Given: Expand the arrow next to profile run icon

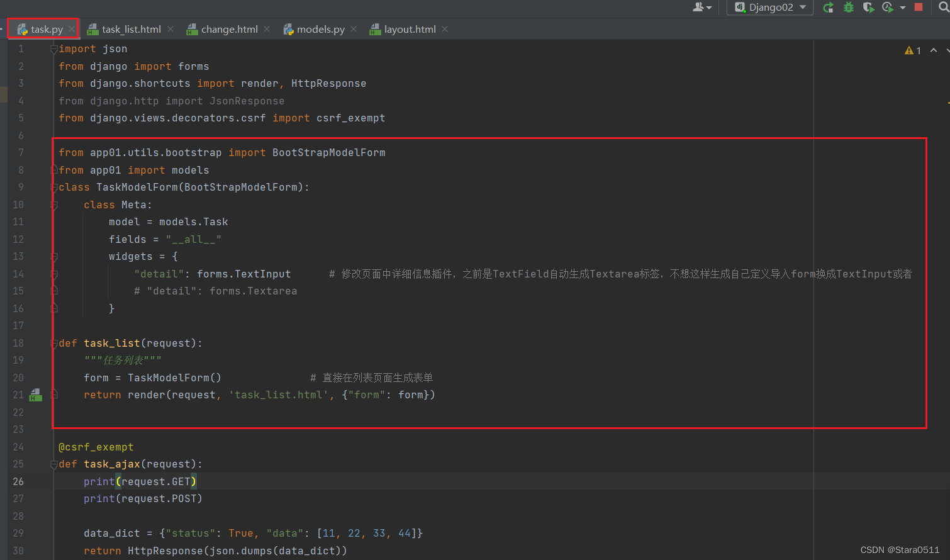Looking at the screenshot, I should (x=902, y=8).
